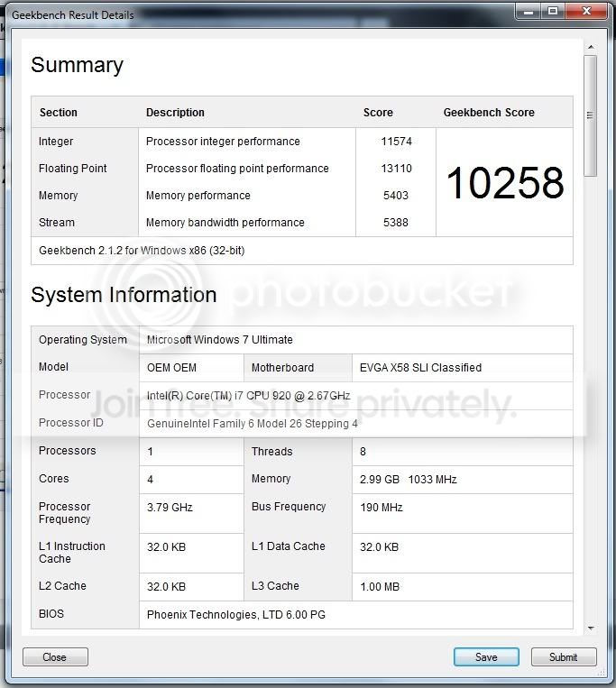Click the Integer score value 11574
Viewport: 616px width, 688px height.
(x=396, y=142)
